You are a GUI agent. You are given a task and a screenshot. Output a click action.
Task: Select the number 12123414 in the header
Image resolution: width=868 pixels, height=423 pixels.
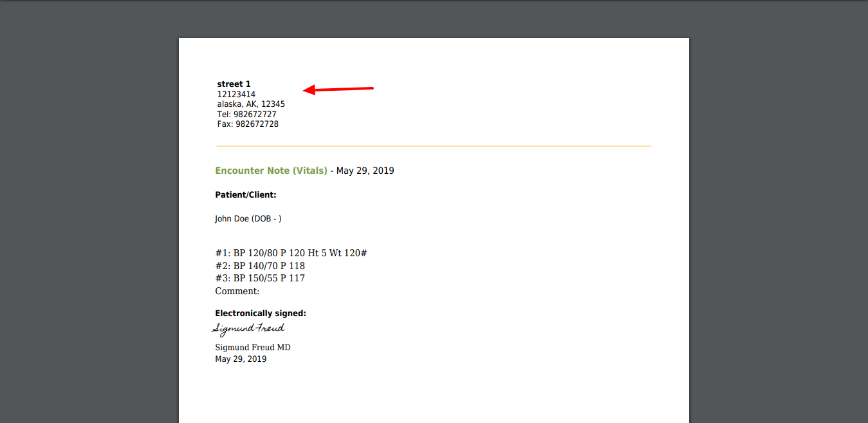click(236, 95)
